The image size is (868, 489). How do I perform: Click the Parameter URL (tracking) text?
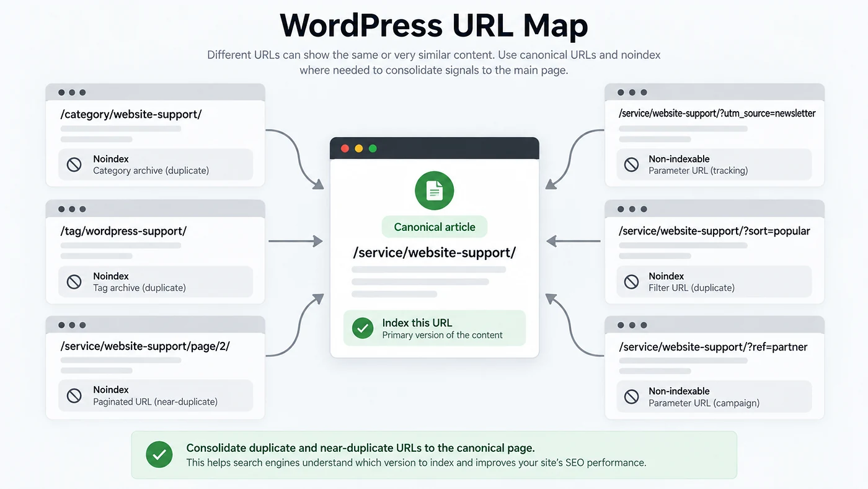(698, 171)
